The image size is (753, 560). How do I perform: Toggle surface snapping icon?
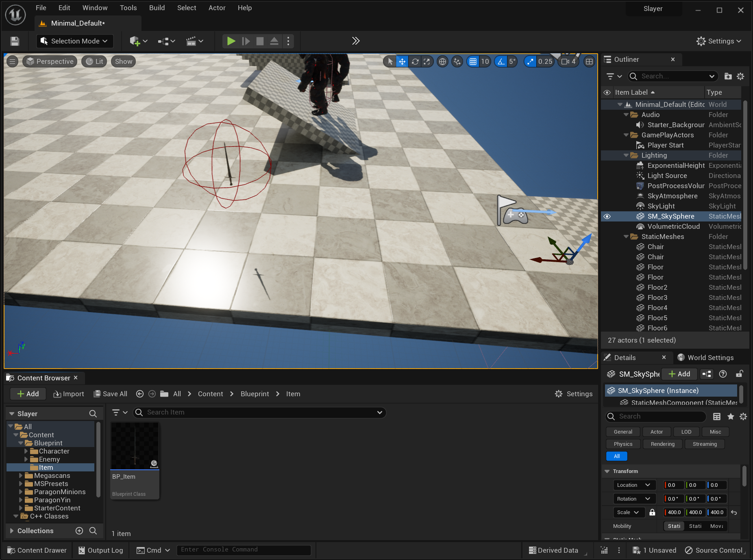[x=457, y=61]
